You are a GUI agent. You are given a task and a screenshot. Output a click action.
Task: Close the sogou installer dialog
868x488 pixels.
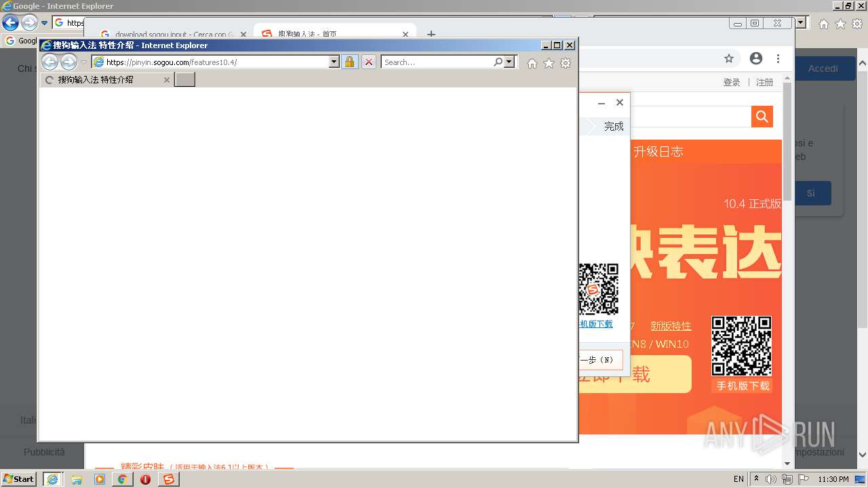pos(619,102)
